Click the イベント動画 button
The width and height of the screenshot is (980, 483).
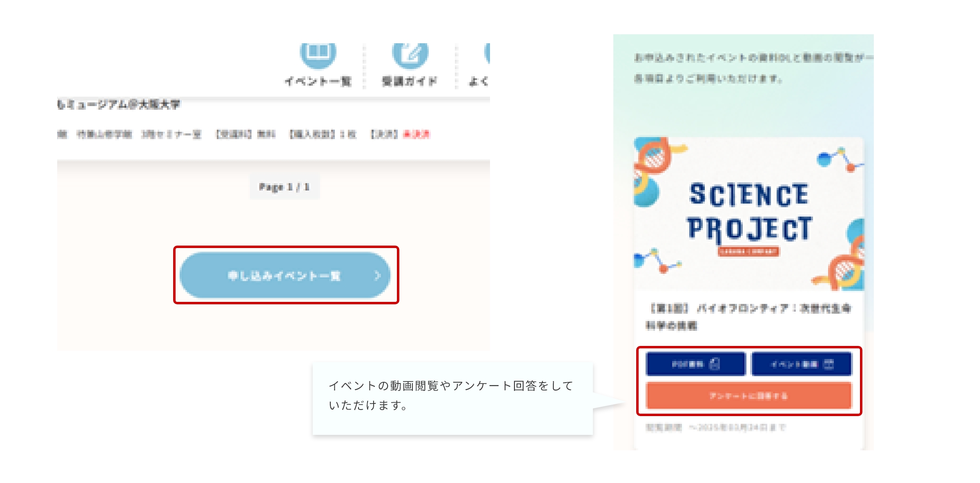pos(802,364)
